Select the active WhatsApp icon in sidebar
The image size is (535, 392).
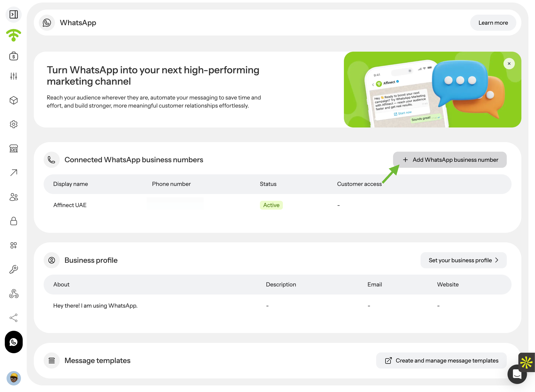coord(14,342)
